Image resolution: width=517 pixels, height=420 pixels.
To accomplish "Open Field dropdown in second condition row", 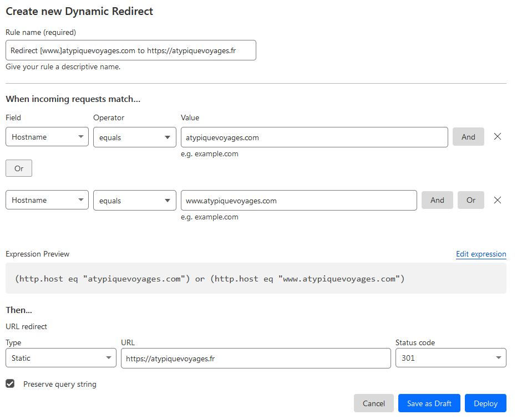I will coord(47,200).
